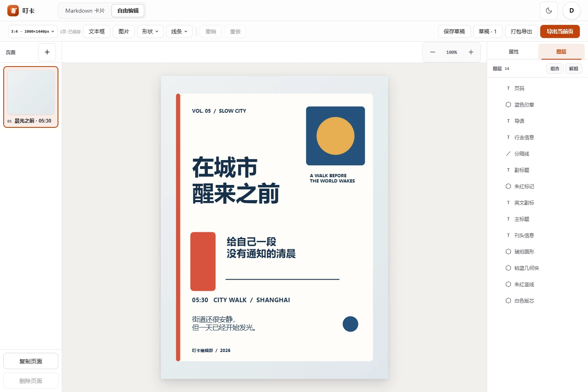Click the zoom in plus icon
Screen dimensions: 588x392
click(471, 52)
